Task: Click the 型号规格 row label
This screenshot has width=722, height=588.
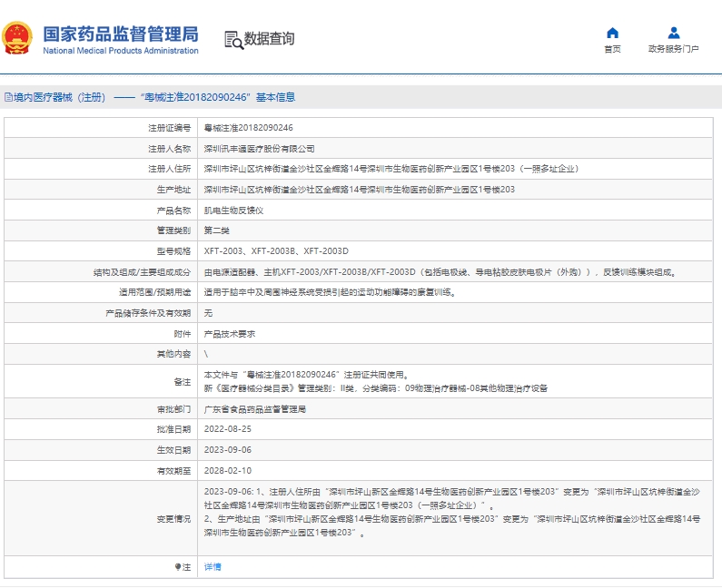Action: (x=173, y=251)
